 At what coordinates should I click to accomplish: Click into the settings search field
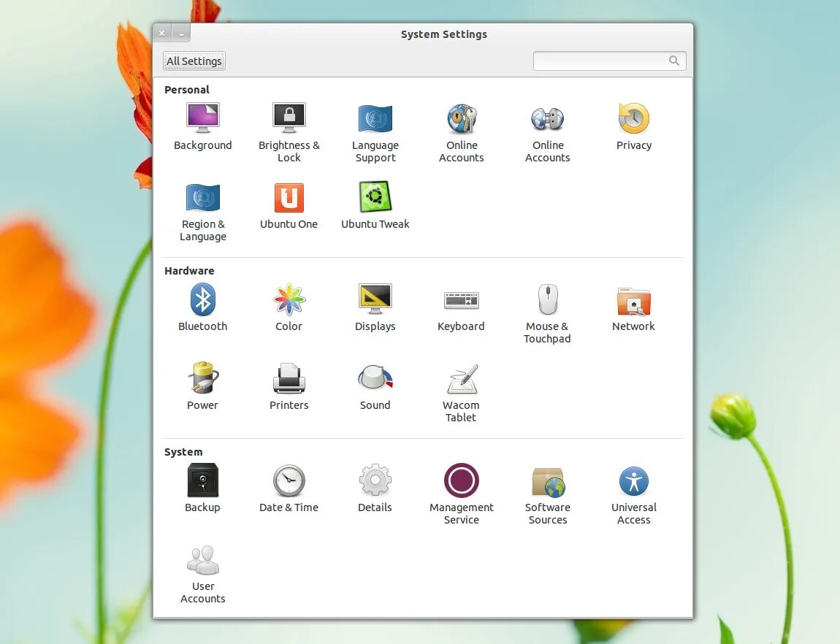pos(610,61)
